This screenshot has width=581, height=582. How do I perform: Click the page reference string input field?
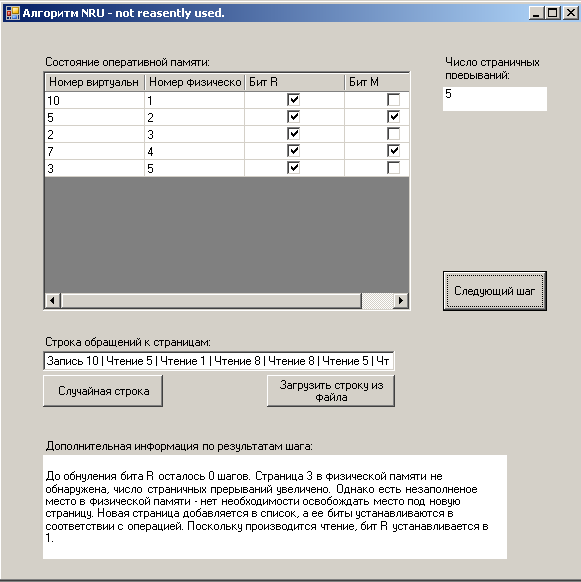219,361
